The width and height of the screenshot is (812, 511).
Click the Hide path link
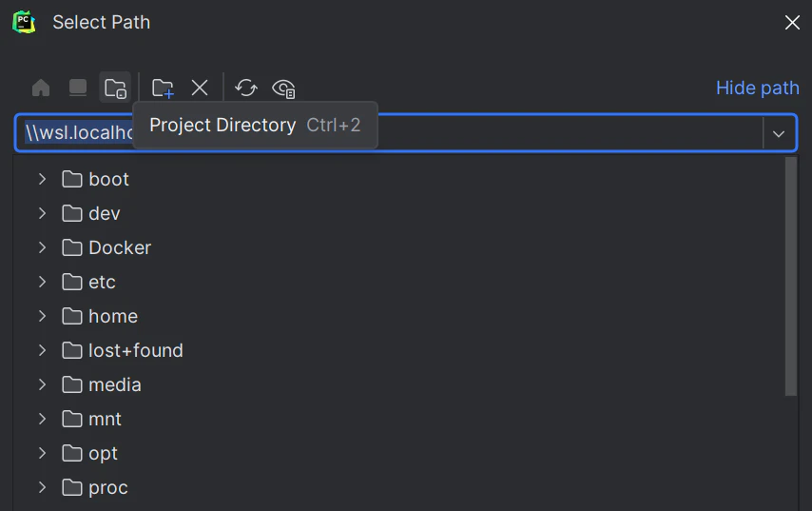757,88
